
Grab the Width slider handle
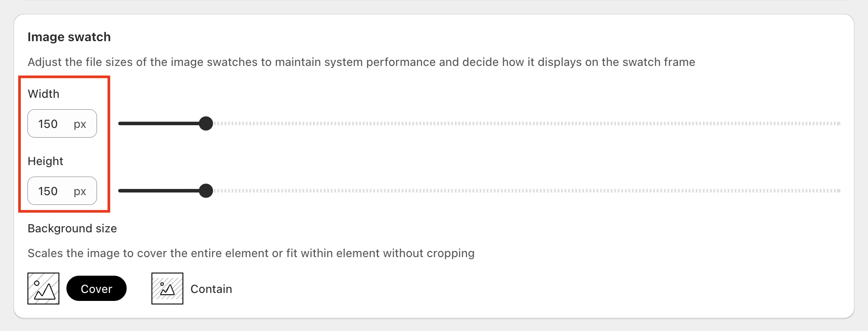(x=206, y=123)
